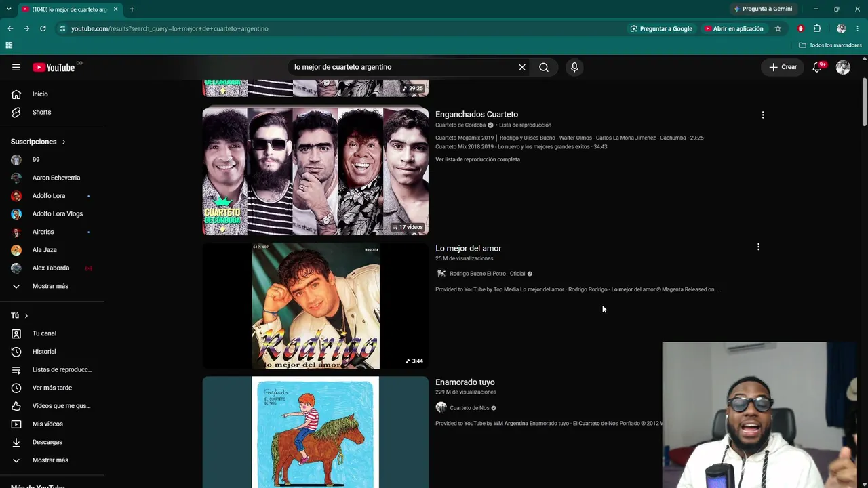This screenshot has height=488, width=868.
Task: Close the YouTube search results tab
Action: click(116, 9)
